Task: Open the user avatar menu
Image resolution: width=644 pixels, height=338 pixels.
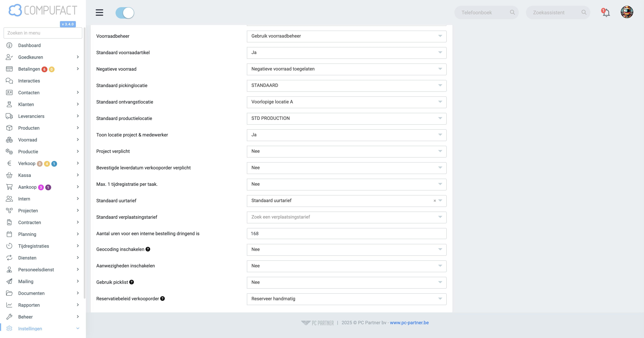Action: coord(627,12)
